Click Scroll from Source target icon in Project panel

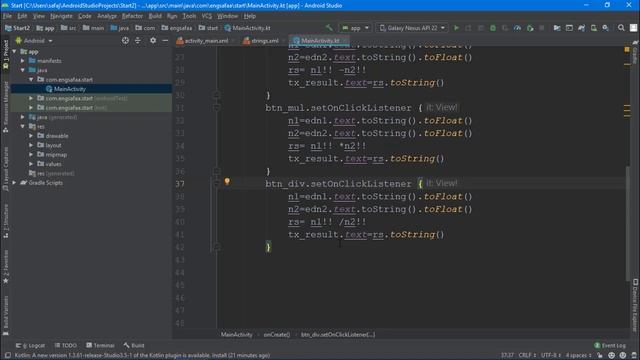(x=125, y=40)
